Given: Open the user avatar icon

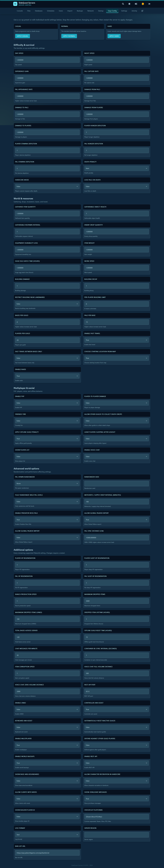Looking at the screenshot, I should pos(143,4).
